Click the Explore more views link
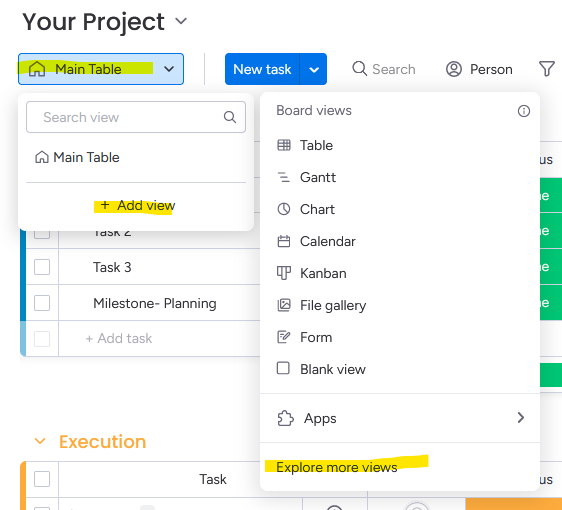Screen dimensions: 562x510 point(337,467)
